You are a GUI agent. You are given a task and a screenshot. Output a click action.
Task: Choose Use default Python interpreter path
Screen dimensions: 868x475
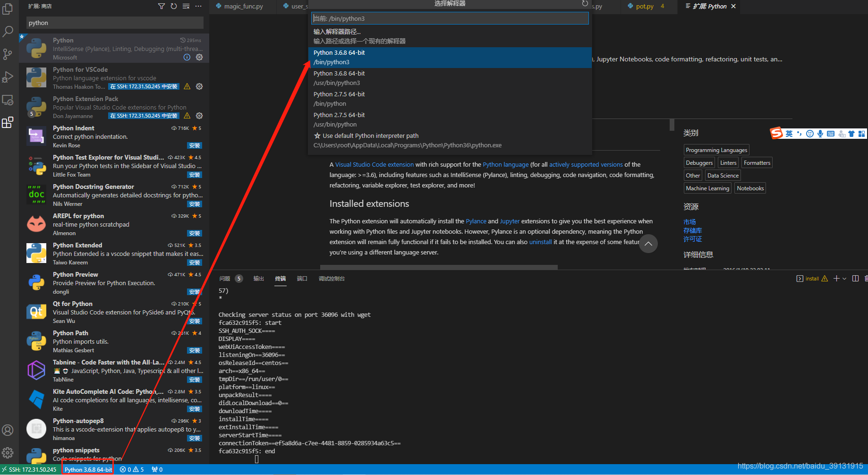450,141
